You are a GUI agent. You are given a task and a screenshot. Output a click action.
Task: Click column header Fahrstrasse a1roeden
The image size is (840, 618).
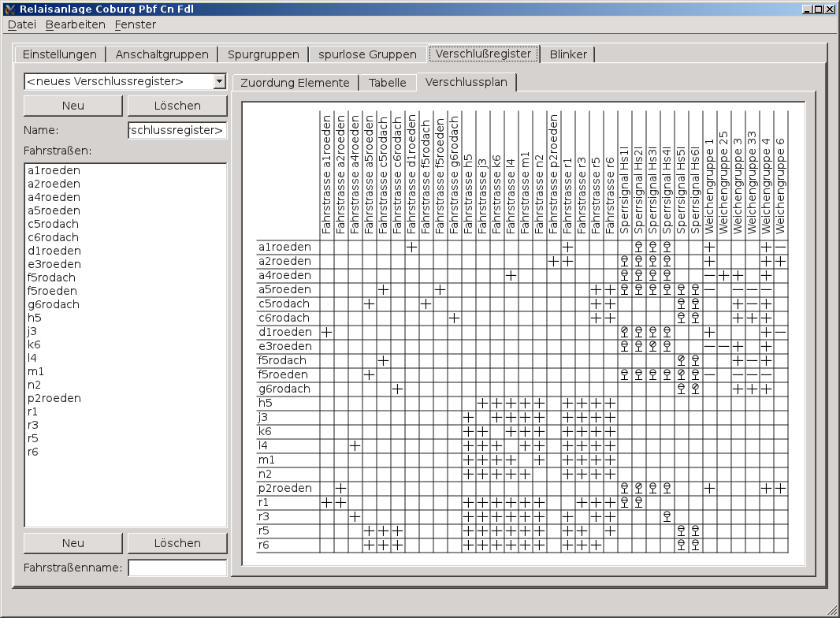point(327,174)
